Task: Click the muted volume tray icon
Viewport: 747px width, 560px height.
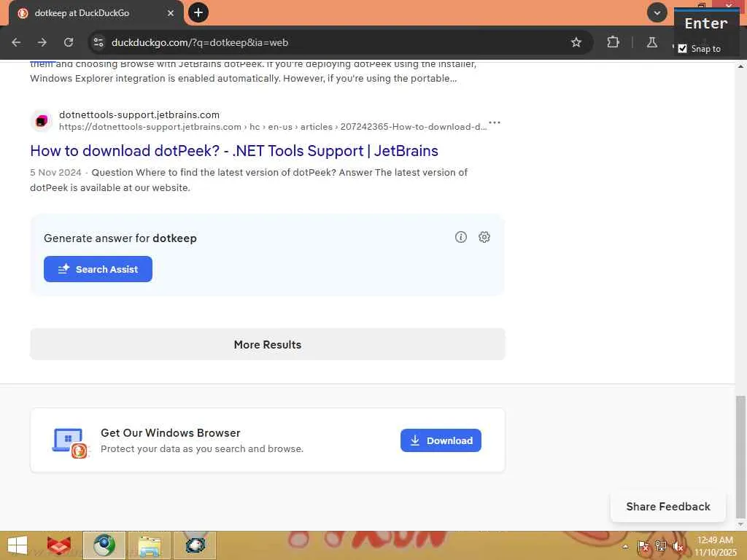Action: pos(678,547)
